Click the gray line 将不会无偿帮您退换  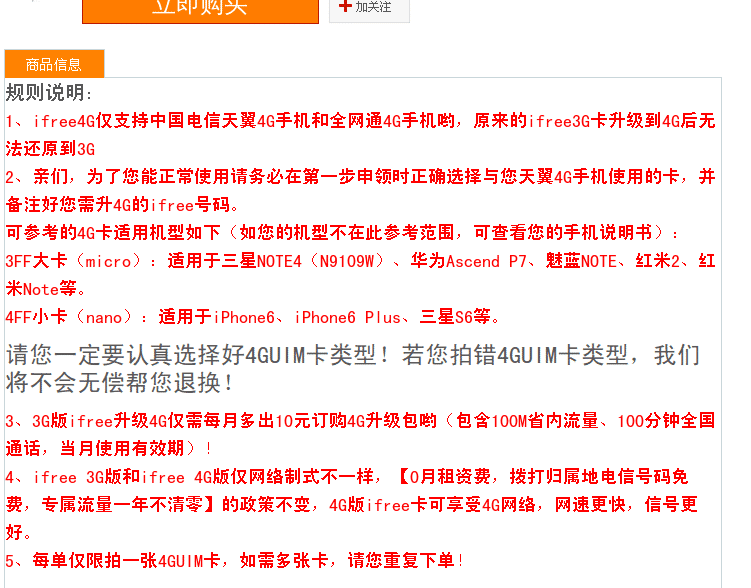pyautogui.click(x=119, y=383)
